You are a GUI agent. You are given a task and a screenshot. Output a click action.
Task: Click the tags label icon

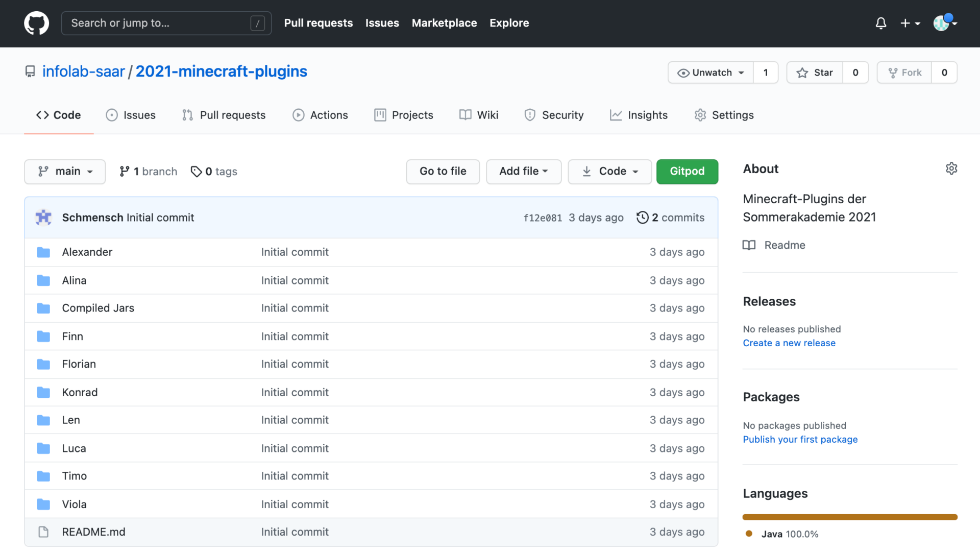point(196,172)
